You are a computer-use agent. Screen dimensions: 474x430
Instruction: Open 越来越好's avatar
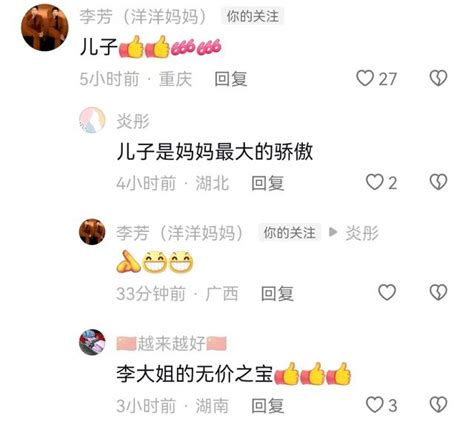tap(92, 342)
